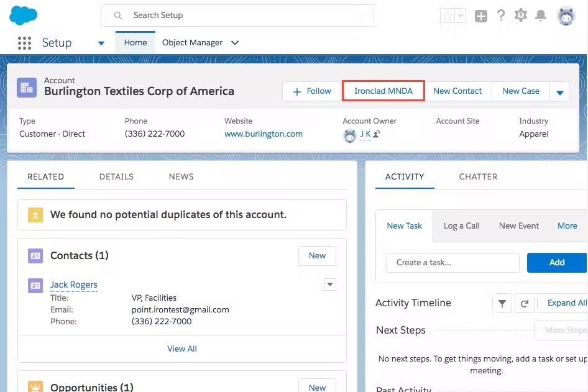Image resolution: width=588 pixels, height=392 pixels.
Task: Expand the Object Manager chevron
Action: coord(234,42)
